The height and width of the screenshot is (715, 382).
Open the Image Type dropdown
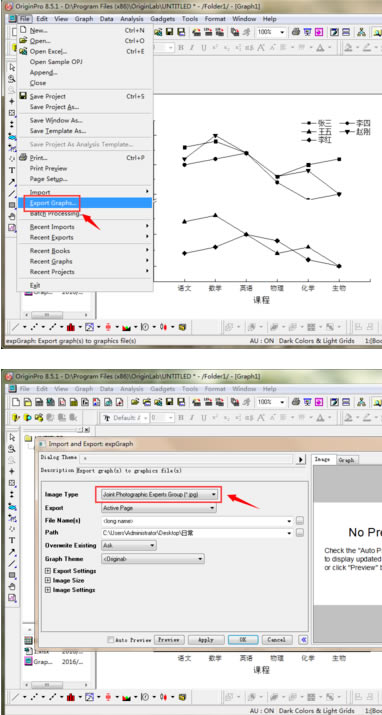point(159,494)
